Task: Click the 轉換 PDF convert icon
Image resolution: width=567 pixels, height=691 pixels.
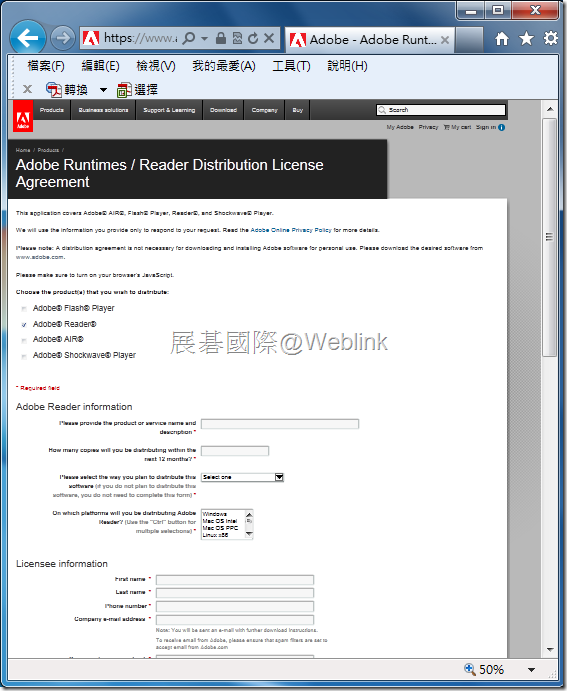Action: pyautogui.click(x=53, y=89)
